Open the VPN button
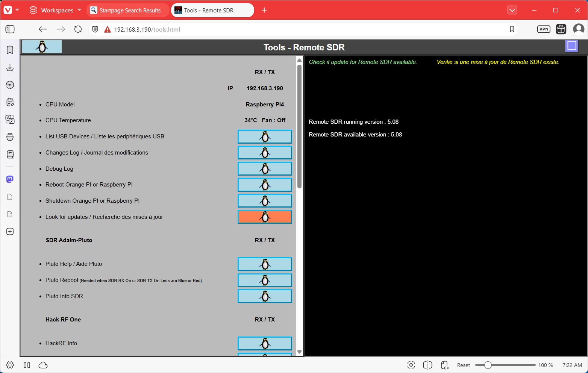This screenshot has height=373, width=588. pyautogui.click(x=544, y=29)
